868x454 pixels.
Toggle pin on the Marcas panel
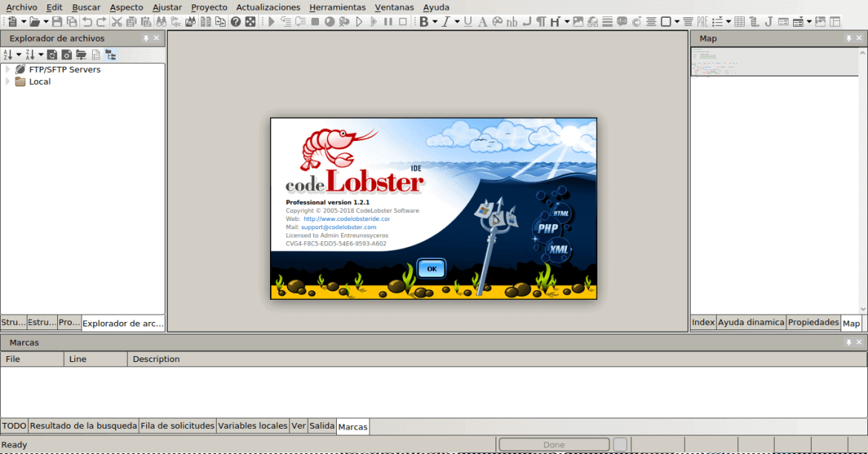pyautogui.click(x=849, y=342)
